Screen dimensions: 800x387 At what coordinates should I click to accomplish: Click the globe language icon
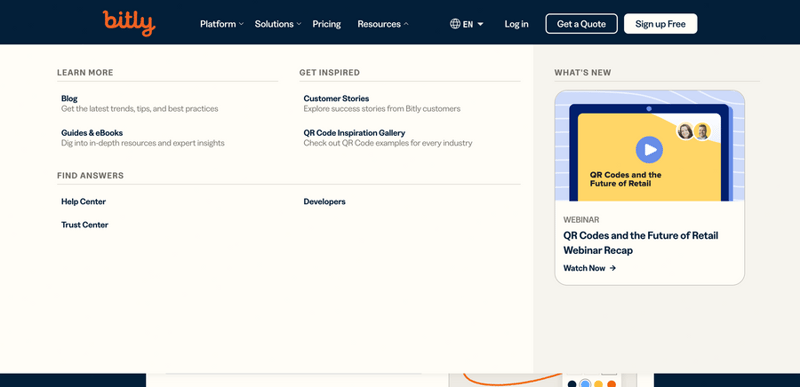pos(455,24)
